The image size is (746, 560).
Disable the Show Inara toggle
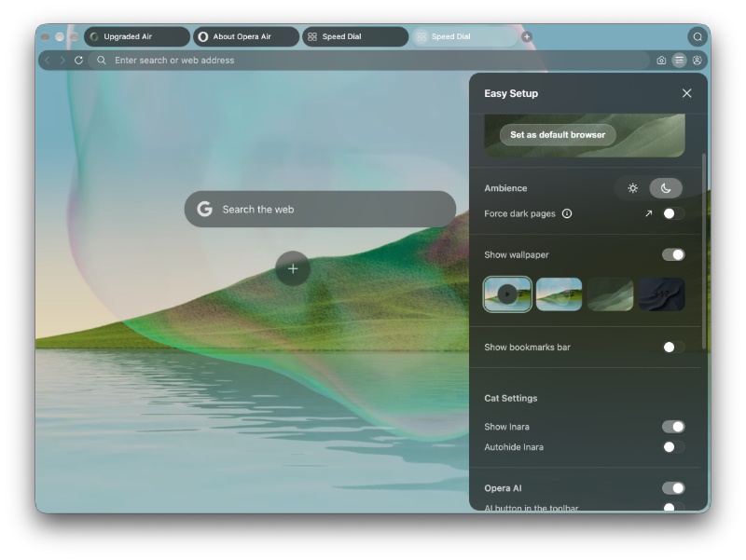[x=673, y=427]
